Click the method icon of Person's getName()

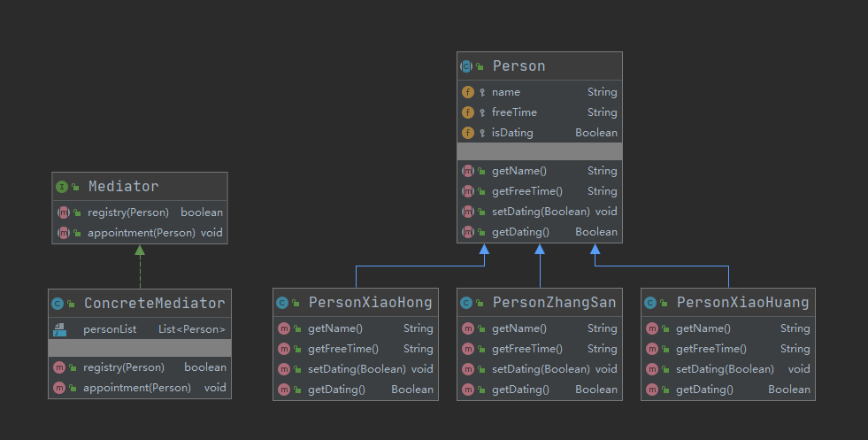pos(468,171)
